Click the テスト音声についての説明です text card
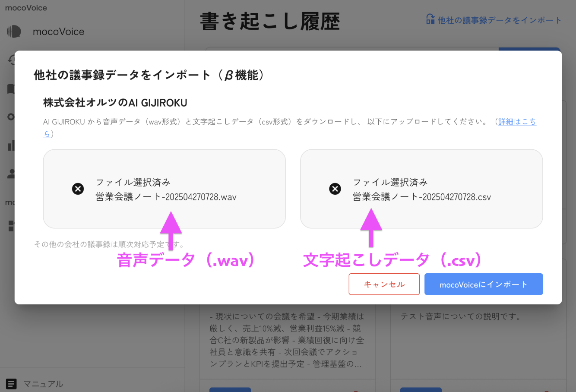 (461, 316)
